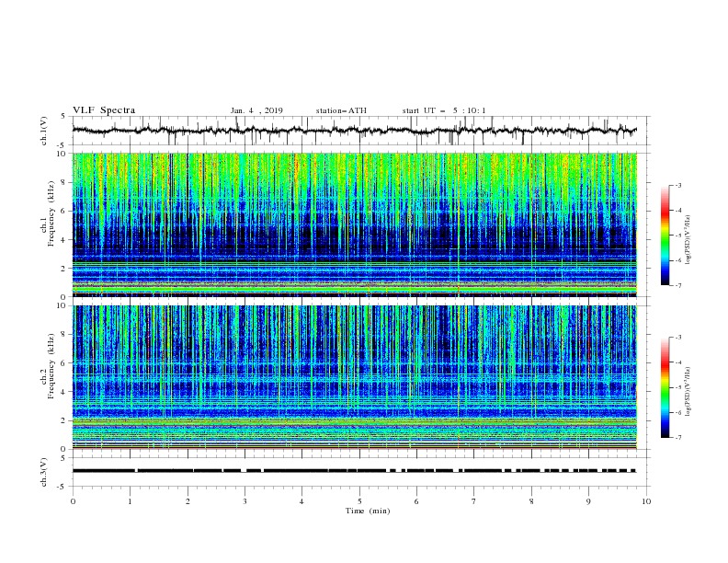Click the "start UT = 5 :10: 1" text

click(x=444, y=110)
